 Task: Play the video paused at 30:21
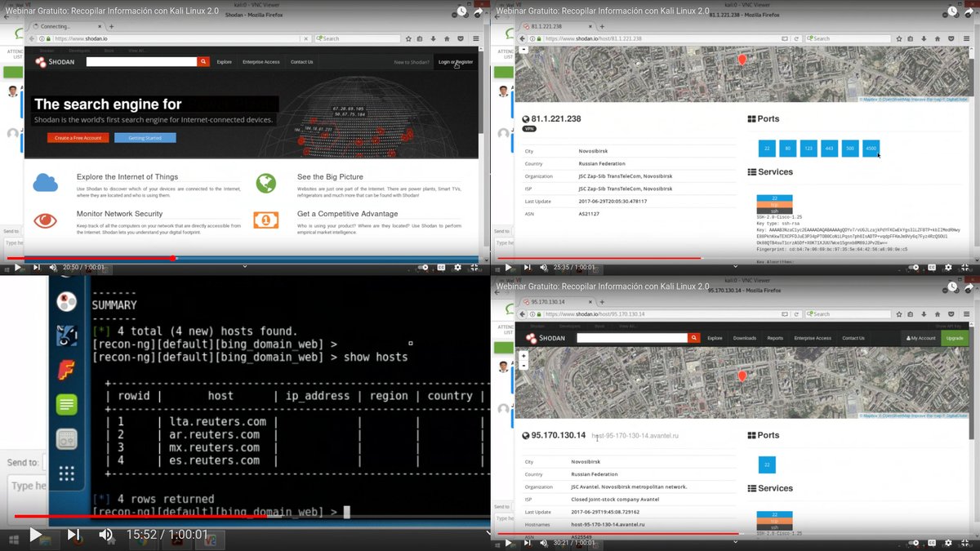click(x=508, y=542)
